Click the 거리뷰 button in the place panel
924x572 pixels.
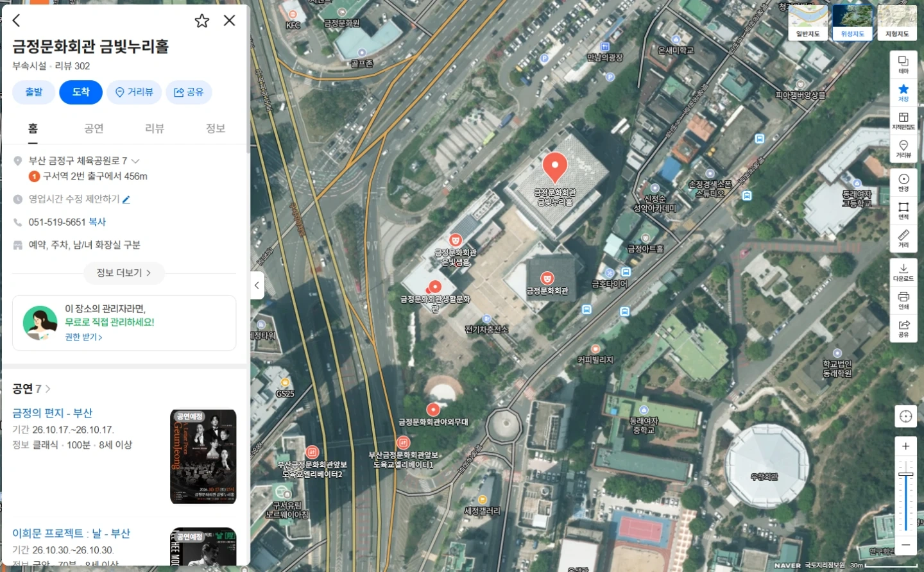pos(134,92)
